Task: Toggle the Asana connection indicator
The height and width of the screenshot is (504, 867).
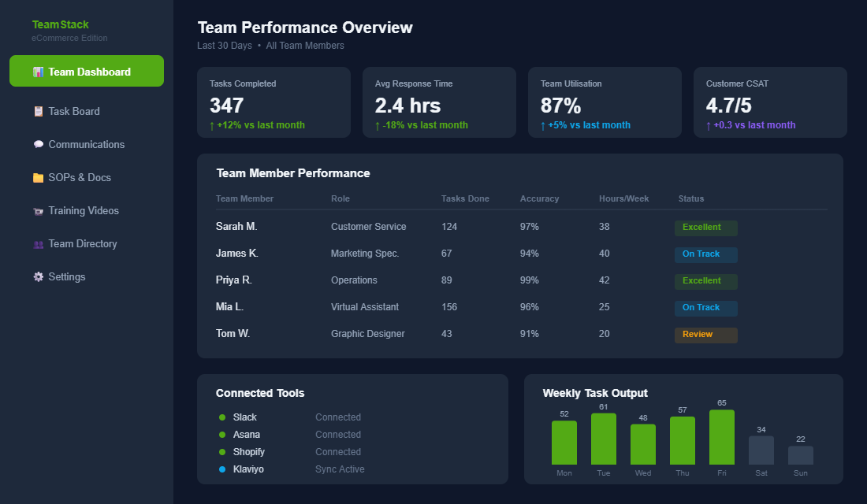Action: pos(221,434)
